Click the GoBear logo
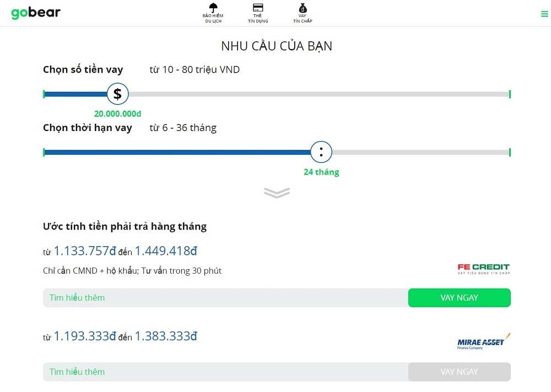Screen dimensions: 551x392 pos(35,12)
